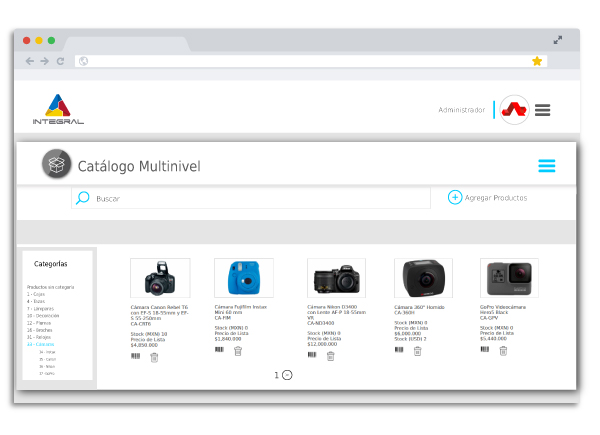
Task: Delete the GoPro Videocámara Hero5 product
Action: pos(503,351)
